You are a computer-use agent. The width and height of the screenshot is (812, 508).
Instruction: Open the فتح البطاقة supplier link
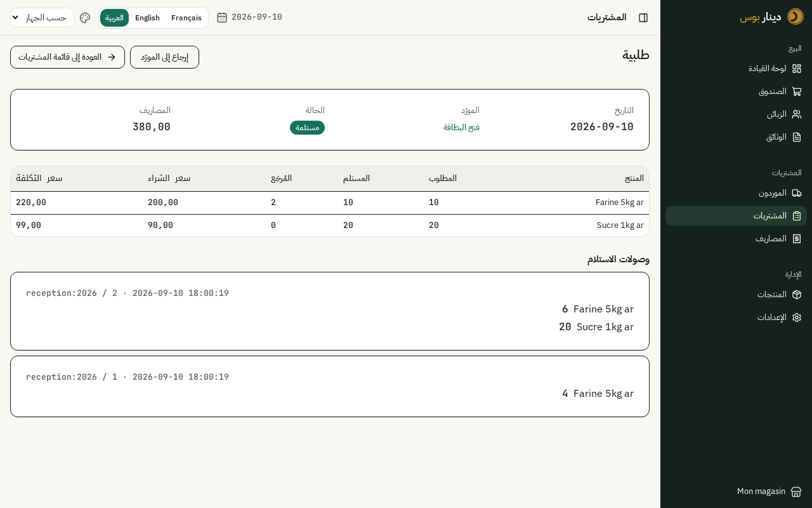click(x=461, y=128)
